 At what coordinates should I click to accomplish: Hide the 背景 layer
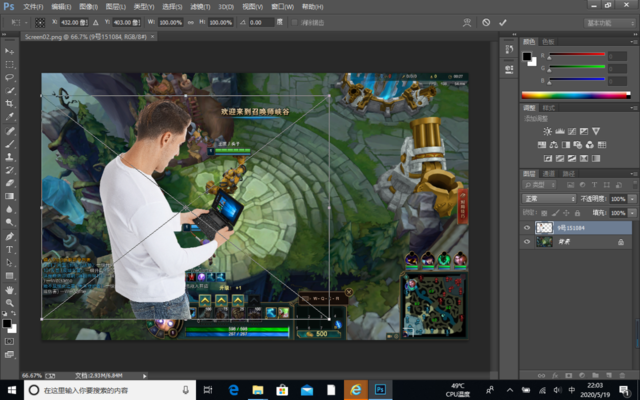pyautogui.click(x=527, y=242)
